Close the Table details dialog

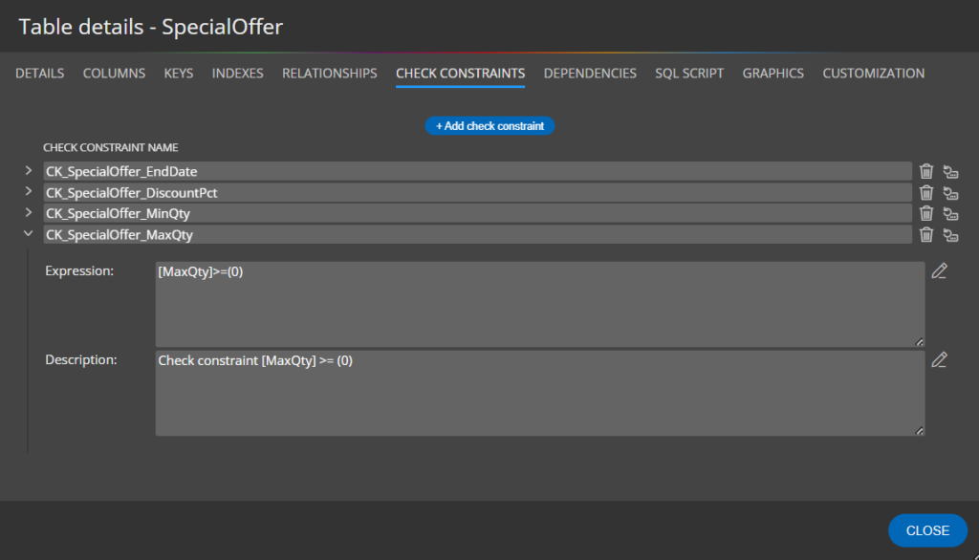pyautogui.click(x=926, y=530)
